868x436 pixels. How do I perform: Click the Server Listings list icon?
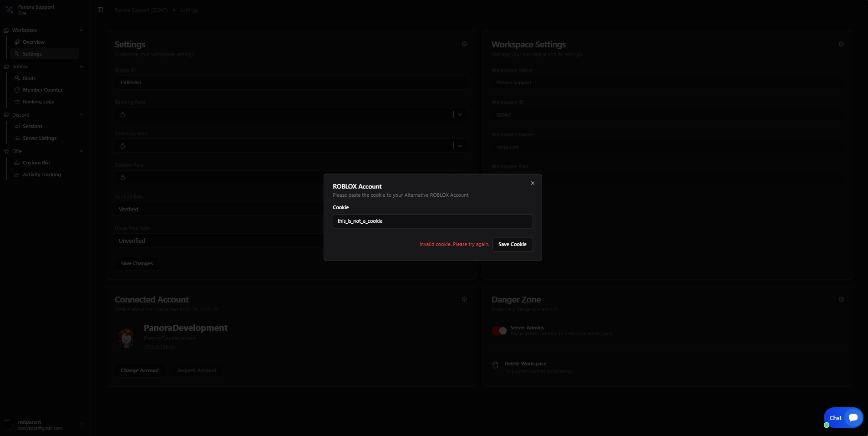[x=17, y=138]
